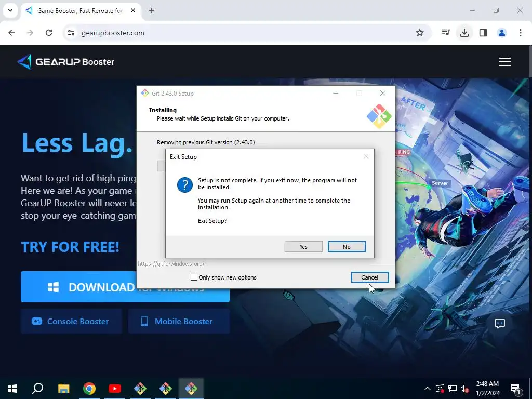The height and width of the screenshot is (399, 532).
Task: Open Chrome three-dot menu
Action: tap(520, 33)
